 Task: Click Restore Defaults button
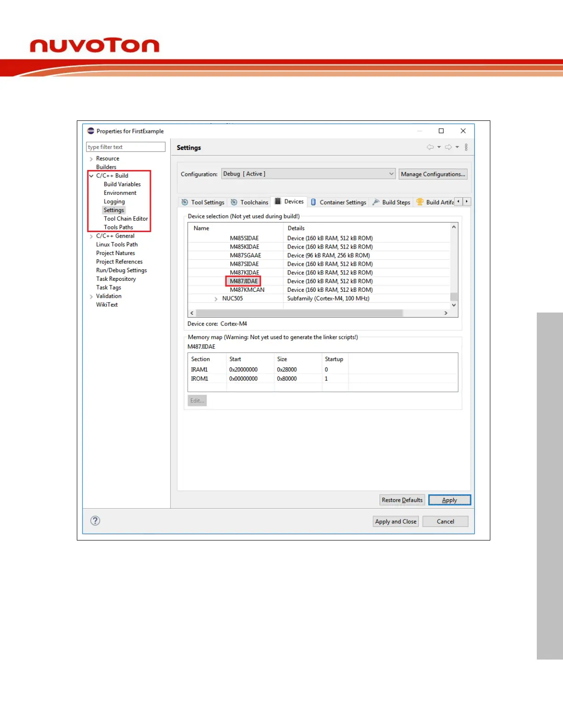402,500
